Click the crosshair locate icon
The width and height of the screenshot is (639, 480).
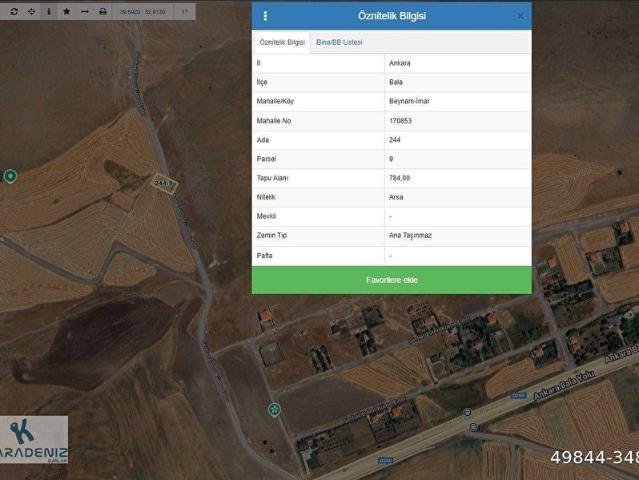30,11
